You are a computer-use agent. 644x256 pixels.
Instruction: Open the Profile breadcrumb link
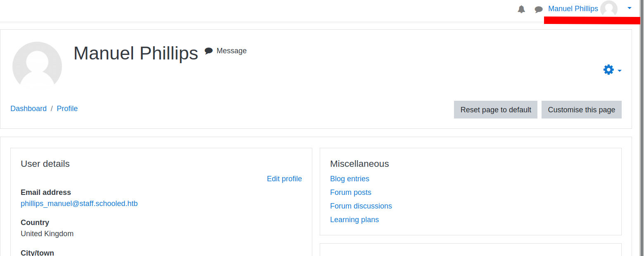point(67,109)
